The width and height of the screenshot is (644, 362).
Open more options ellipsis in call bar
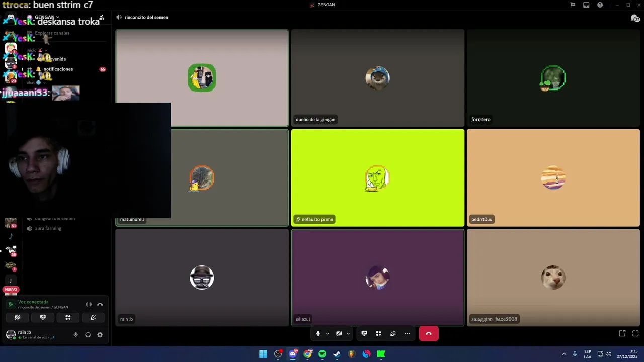tap(408, 333)
